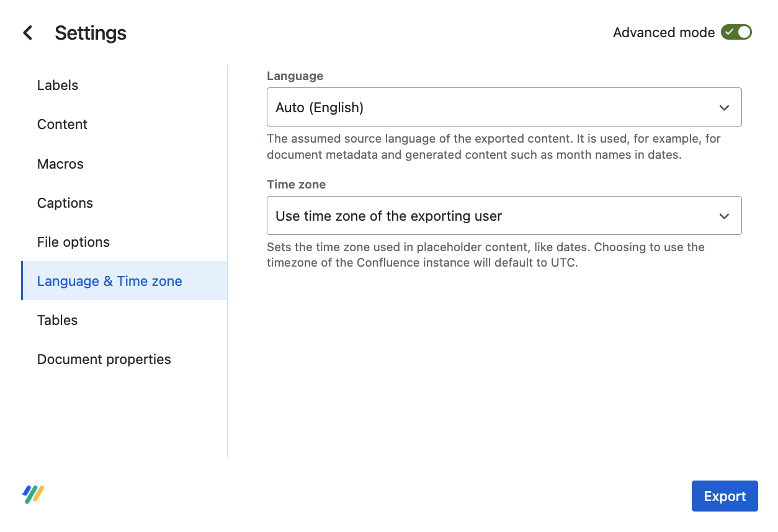Switch to the Content section

coord(124,125)
